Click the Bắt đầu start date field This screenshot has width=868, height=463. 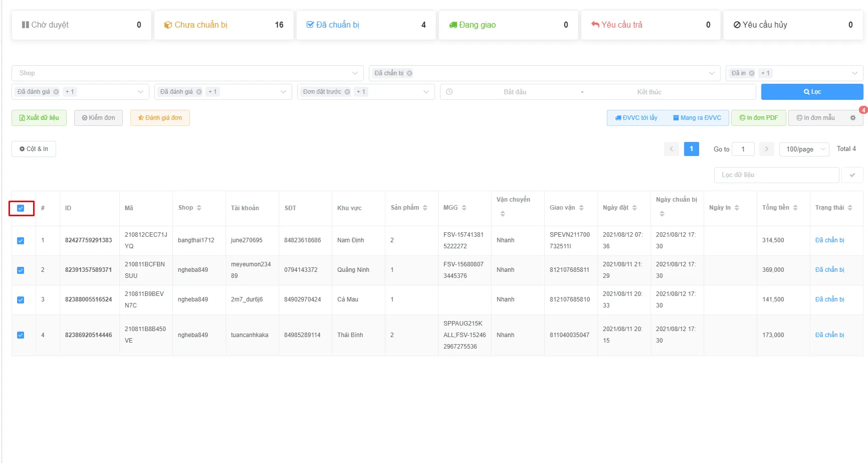point(515,92)
